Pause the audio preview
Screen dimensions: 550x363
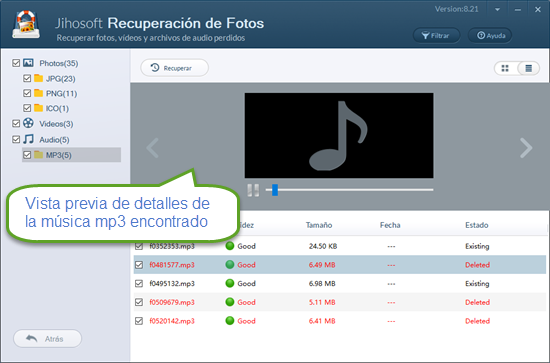coord(253,190)
